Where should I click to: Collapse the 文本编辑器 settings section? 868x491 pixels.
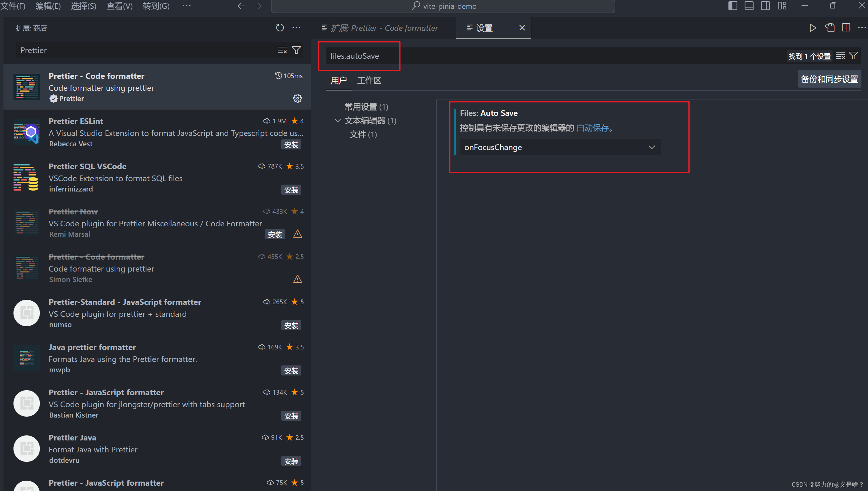(x=337, y=120)
